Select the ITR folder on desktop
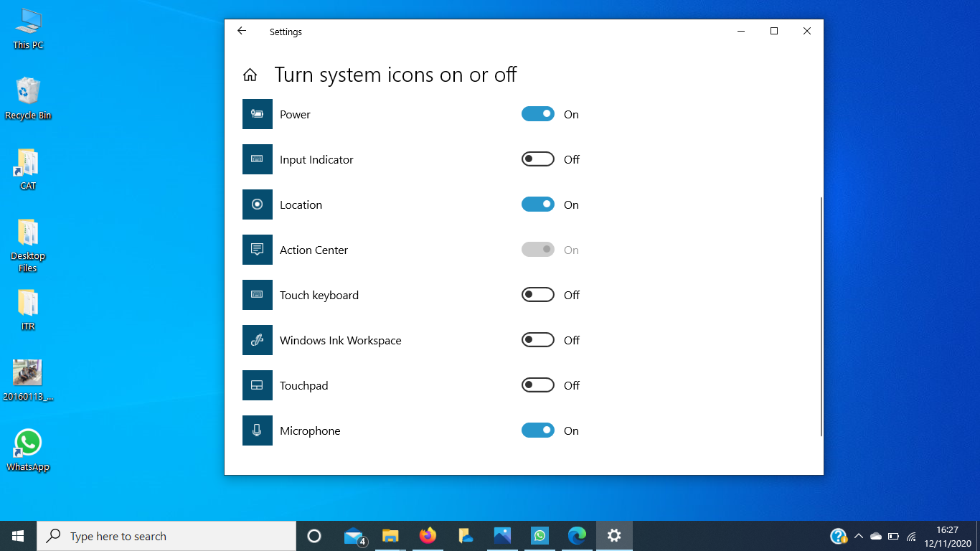This screenshot has height=551, width=980. point(28,310)
